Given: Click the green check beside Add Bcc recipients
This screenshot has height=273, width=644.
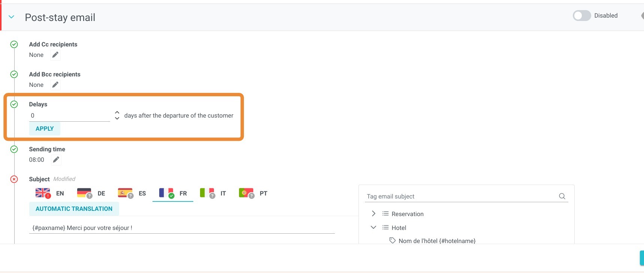Looking at the screenshot, I should [x=14, y=75].
